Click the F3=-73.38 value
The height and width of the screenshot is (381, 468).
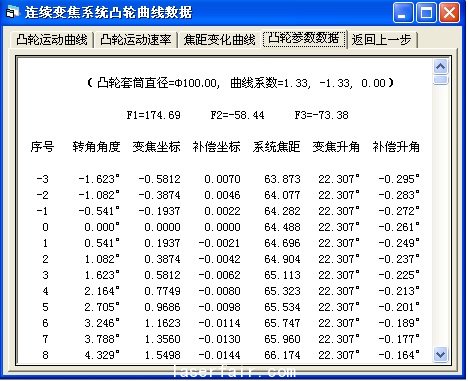(x=321, y=115)
